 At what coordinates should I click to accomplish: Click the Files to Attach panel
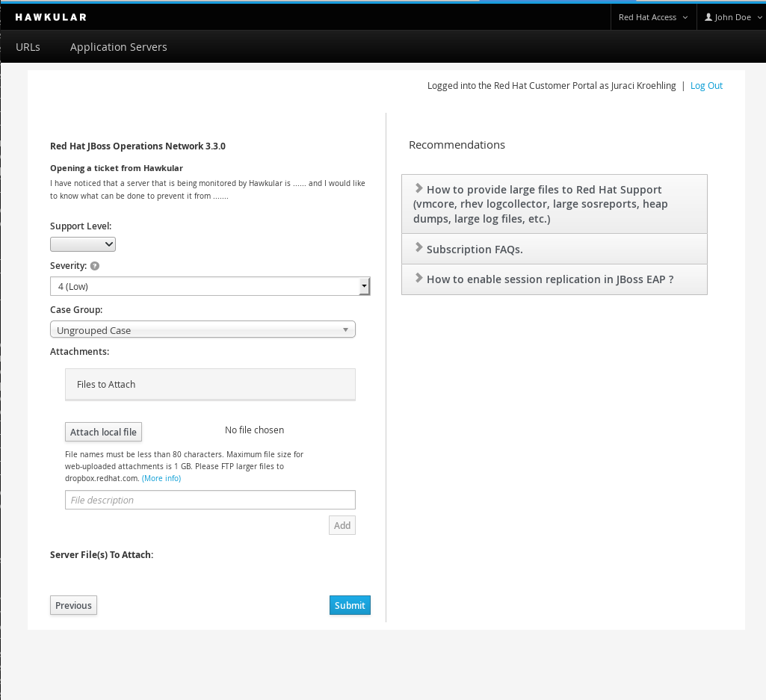tap(210, 385)
